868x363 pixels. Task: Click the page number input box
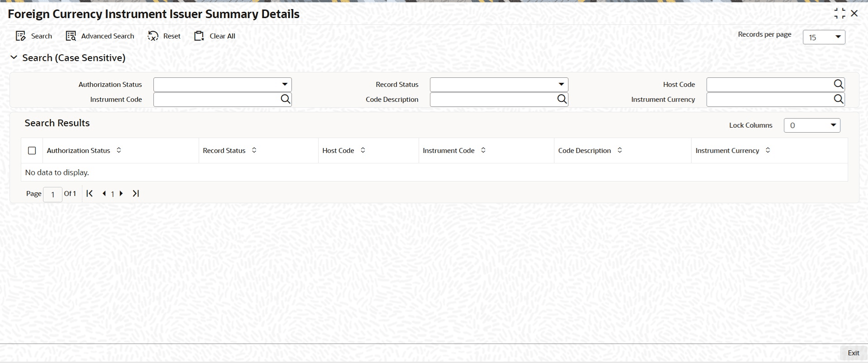click(52, 194)
